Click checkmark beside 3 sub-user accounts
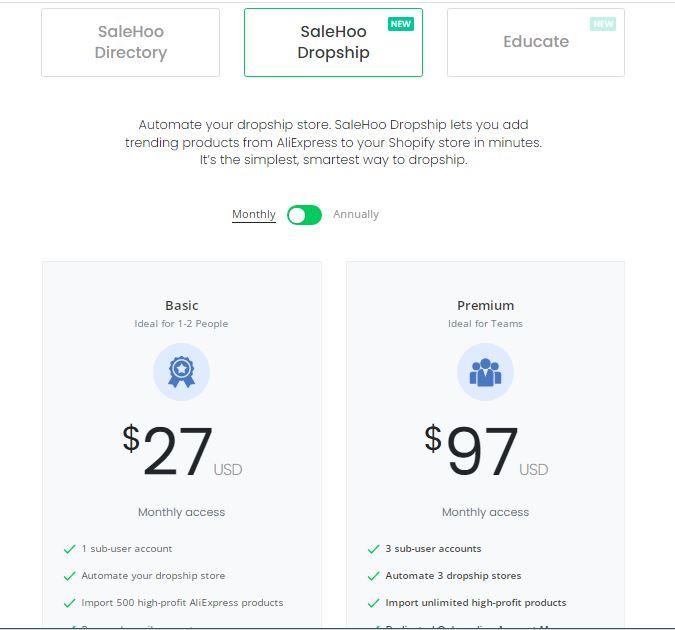Screen dimensions: 675x630 point(374,549)
